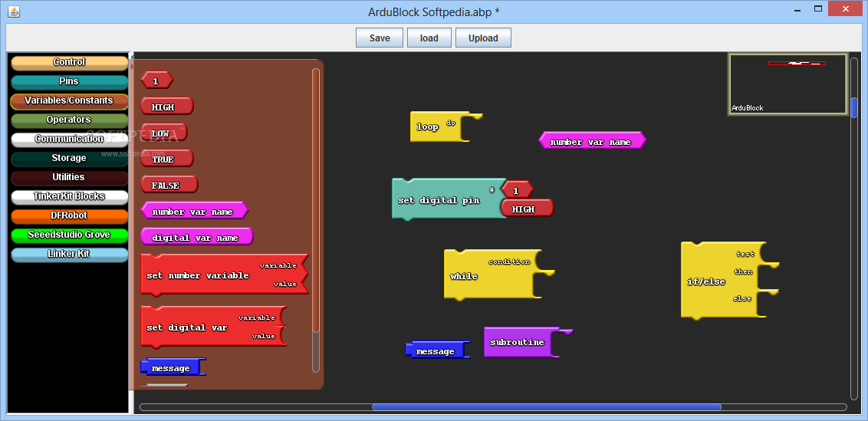Maximize the ArduBlock window
The image size is (868, 421).
817,9
